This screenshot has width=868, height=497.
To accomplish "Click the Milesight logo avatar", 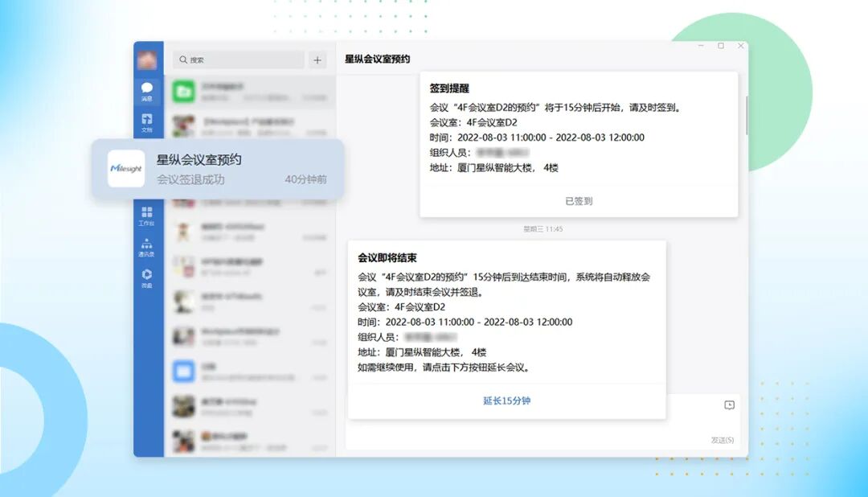I will coord(126,168).
